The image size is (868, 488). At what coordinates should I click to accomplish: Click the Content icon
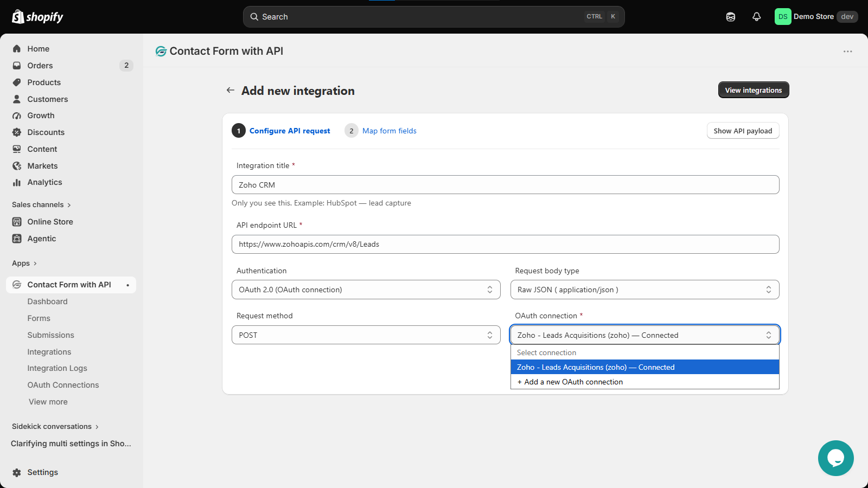pos(17,149)
